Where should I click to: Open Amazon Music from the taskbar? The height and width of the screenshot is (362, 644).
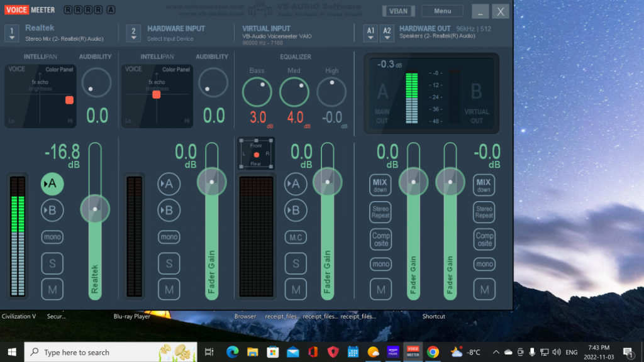[393, 352]
